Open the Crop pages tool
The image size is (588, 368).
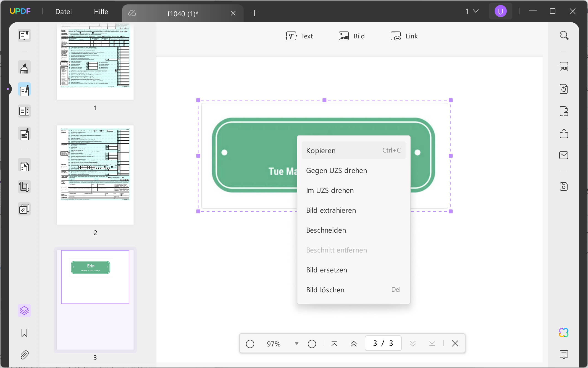pyautogui.click(x=24, y=187)
